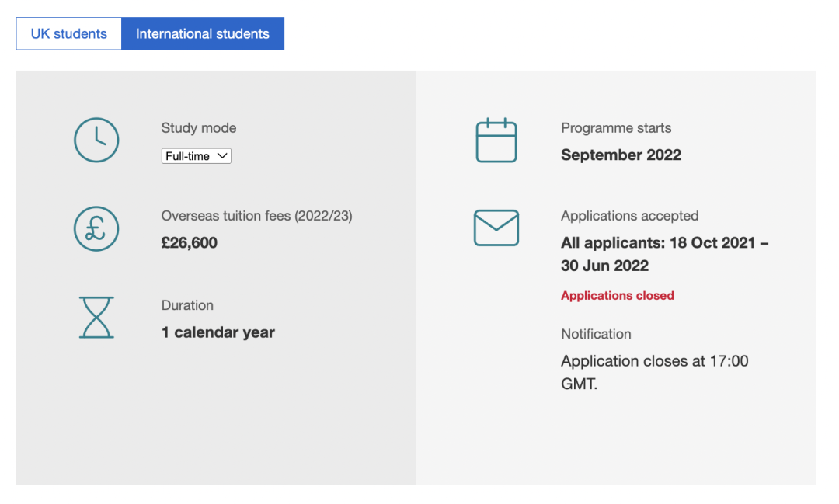Click the Applications closed red text
Viewport: 839px width, 504px height.
[617, 295]
